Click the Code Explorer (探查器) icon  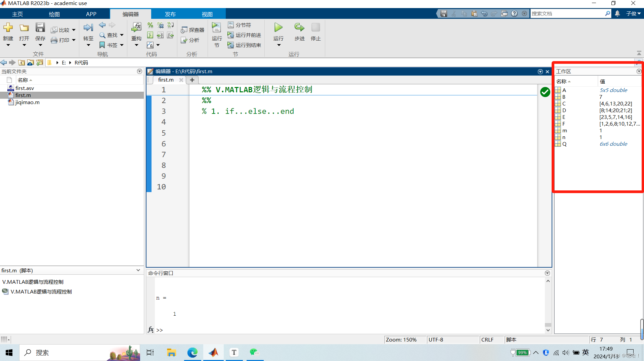(x=184, y=30)
